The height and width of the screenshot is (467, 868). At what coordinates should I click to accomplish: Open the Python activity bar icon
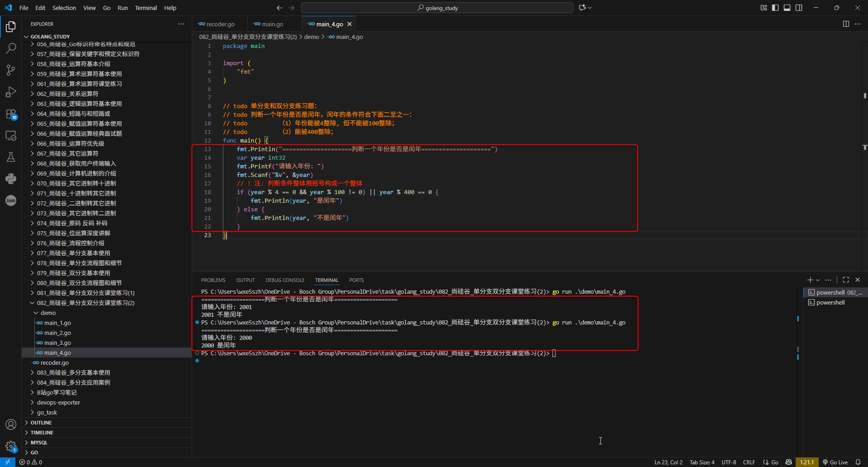point(11,179)
